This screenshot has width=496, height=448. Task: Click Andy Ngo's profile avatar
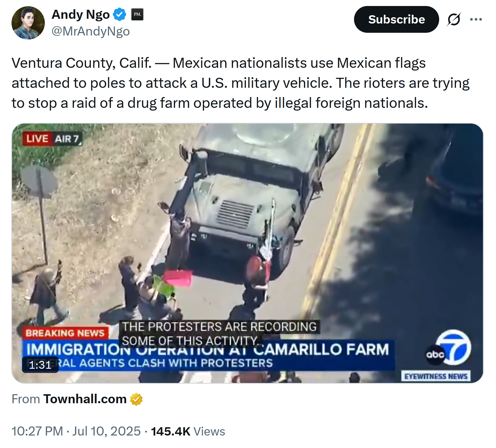coord(28,23)
